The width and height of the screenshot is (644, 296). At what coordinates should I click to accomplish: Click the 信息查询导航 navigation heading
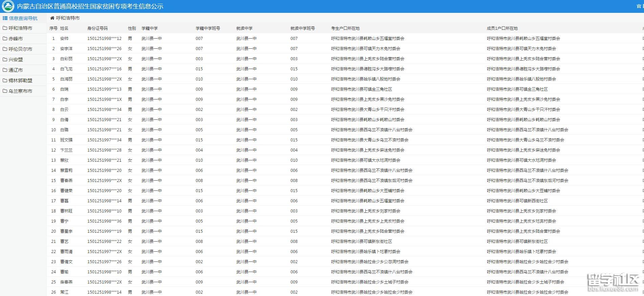point(23,18)
